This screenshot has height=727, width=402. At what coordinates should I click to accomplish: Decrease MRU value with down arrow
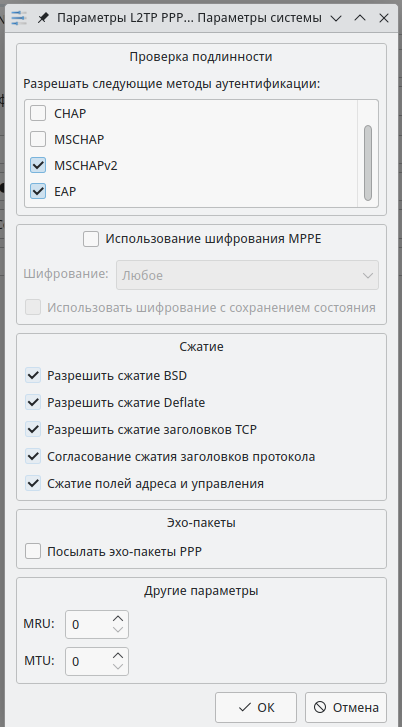coord(118,630)
